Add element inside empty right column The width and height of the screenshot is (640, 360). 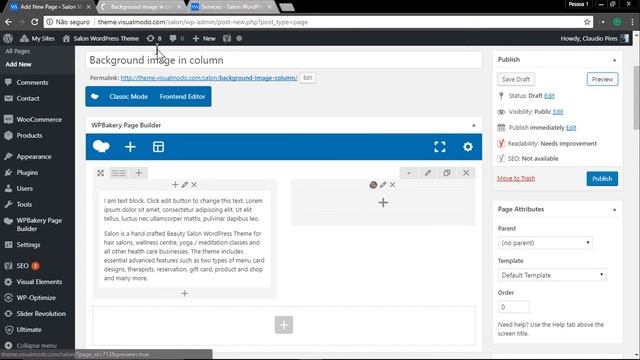[383, 202]
